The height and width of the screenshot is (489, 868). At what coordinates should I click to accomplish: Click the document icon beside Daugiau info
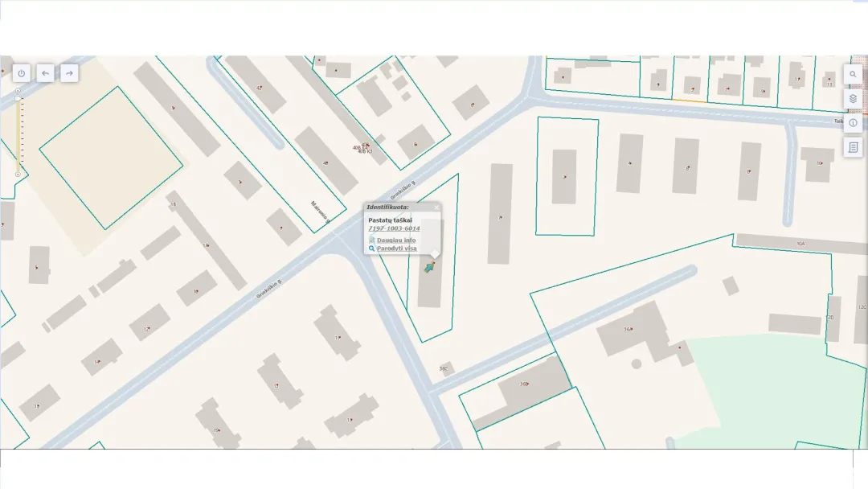coord(372,240)
